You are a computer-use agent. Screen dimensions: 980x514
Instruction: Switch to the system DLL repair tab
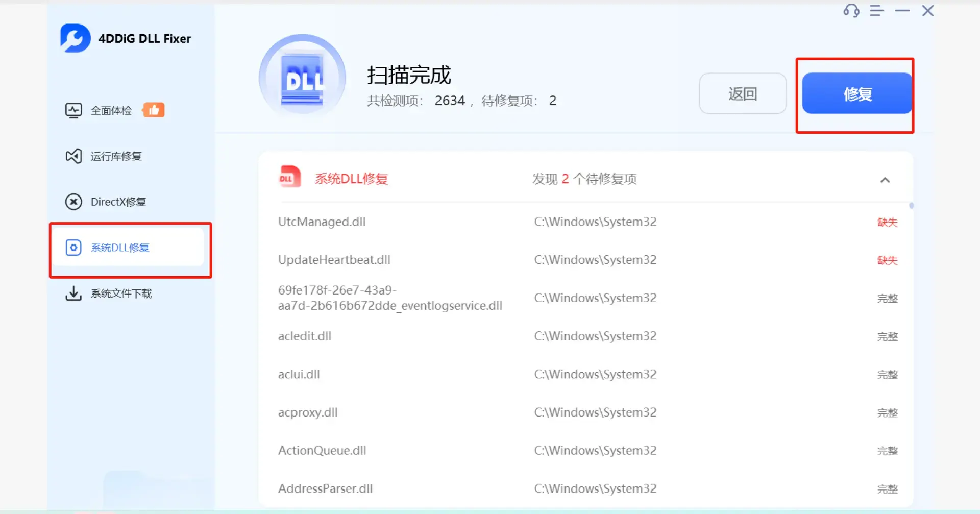click(x=119, y=247)
